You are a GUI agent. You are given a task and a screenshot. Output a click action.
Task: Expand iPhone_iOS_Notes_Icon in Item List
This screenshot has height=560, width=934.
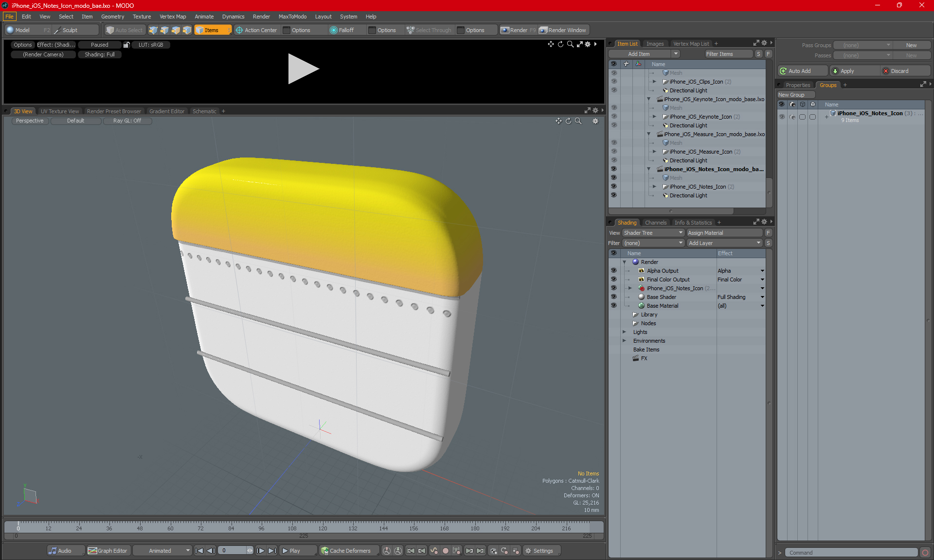(x=655, y=187)
